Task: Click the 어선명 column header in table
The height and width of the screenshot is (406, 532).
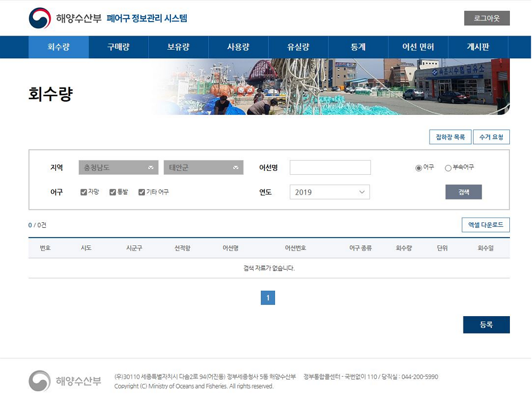Action: [x=230, y=248]
